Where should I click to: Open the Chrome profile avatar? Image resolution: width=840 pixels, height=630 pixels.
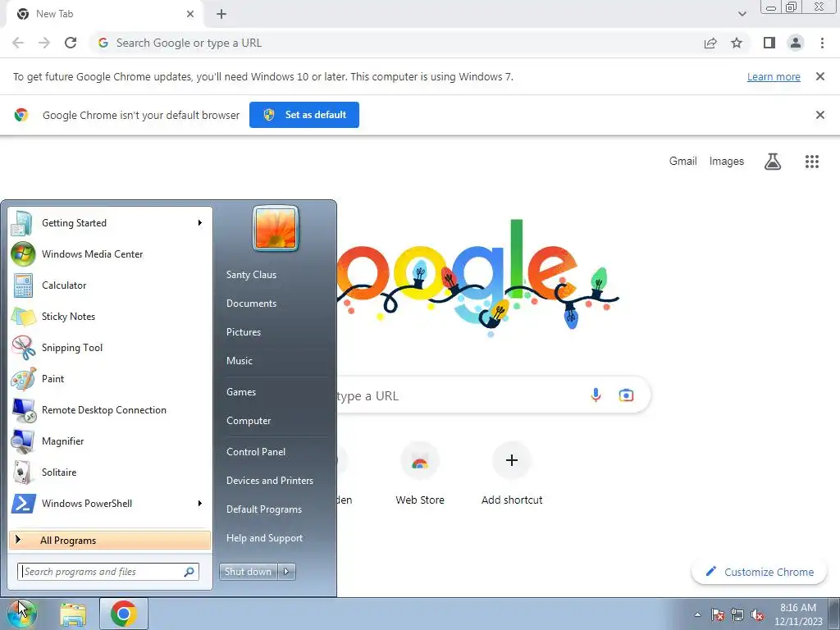pos(796,43)
